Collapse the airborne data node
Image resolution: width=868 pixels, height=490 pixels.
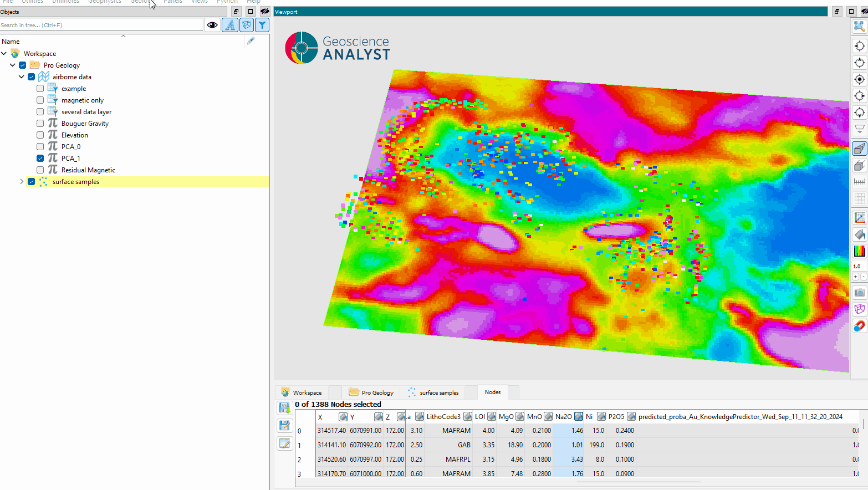pos(22,77)
